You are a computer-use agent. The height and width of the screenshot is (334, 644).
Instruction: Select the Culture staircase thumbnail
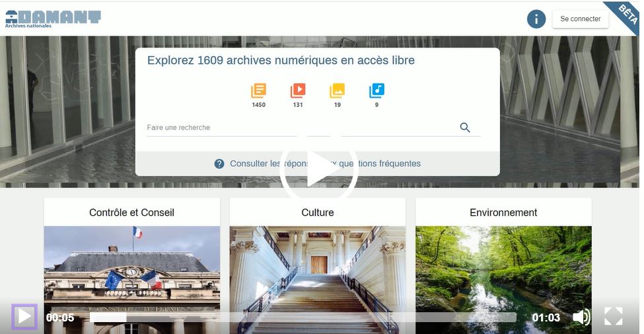pos(318,280)
